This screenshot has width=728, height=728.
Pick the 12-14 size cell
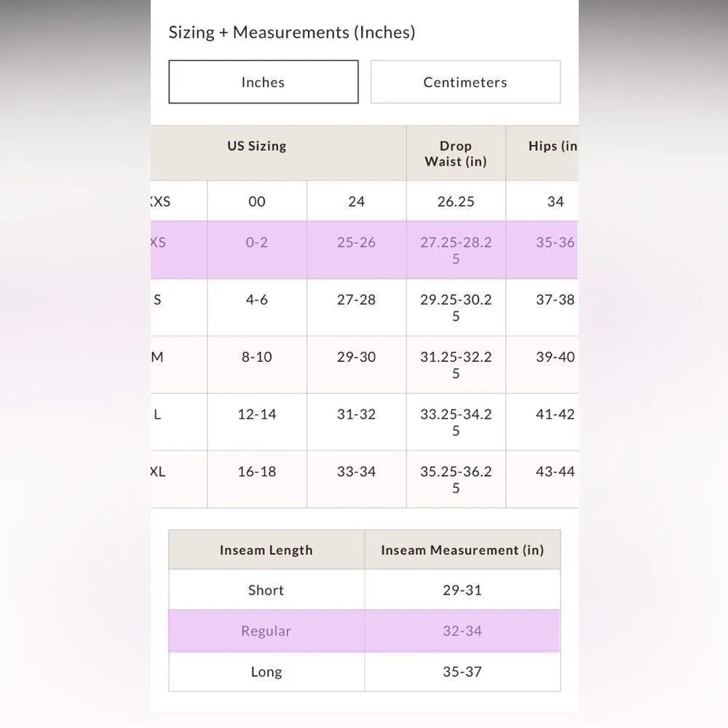pyautogui.click(x=257, y=414)
